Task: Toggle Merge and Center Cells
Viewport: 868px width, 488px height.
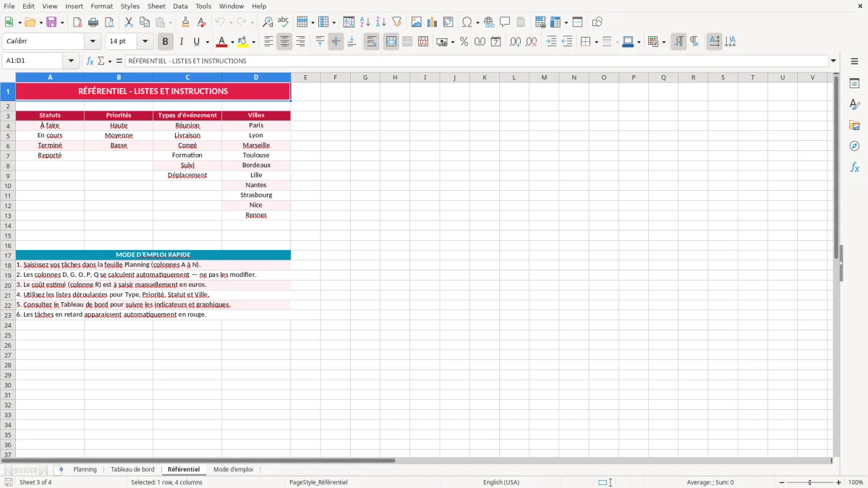Action: pyautogui.click(x=391, y=42)
